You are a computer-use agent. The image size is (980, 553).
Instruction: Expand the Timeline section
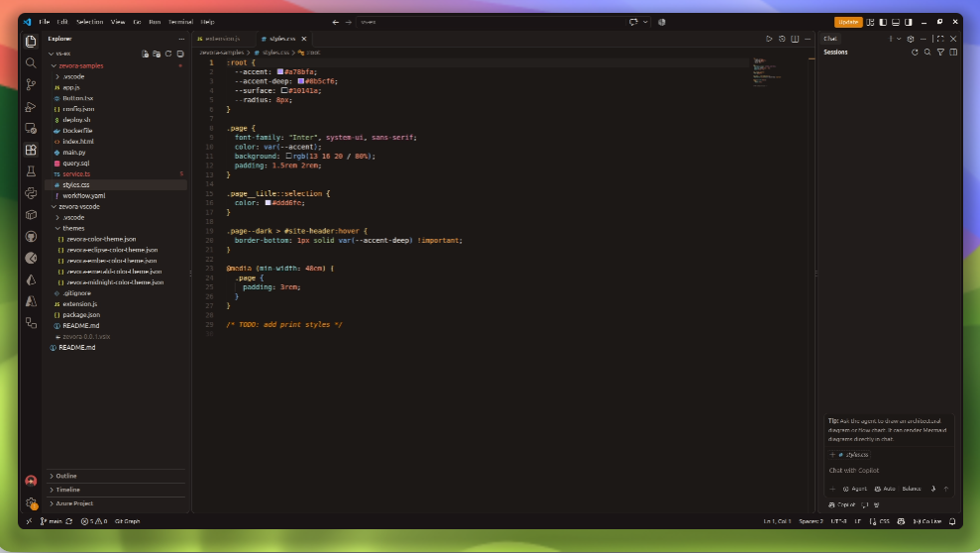[x=116, y=490]
